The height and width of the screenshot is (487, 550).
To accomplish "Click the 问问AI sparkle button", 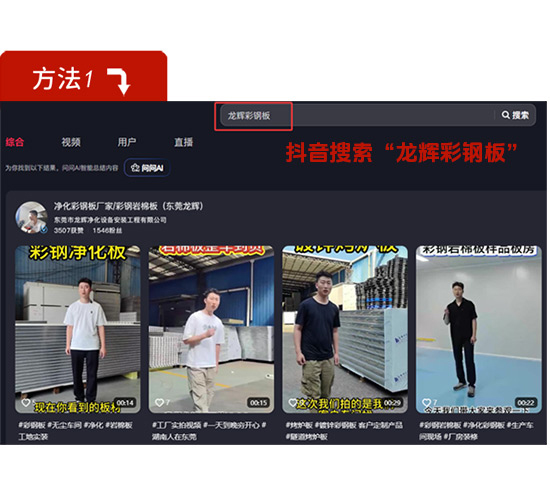I will [x=147, y=168].
